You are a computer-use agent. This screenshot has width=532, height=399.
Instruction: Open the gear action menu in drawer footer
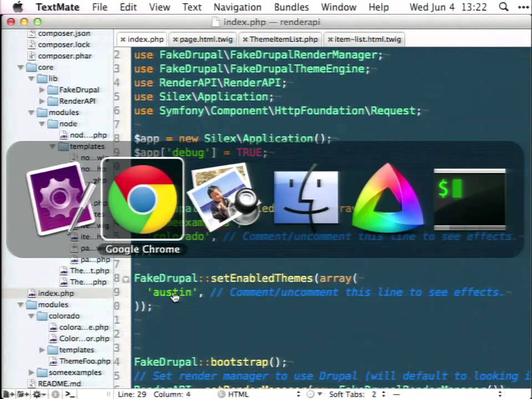(38, 394)
